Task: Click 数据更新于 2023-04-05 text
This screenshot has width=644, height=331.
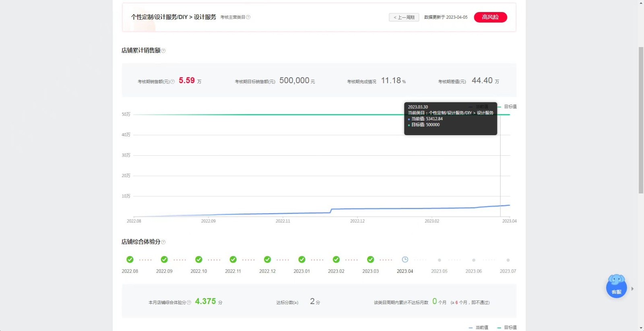Action: (x=446, y=17)
